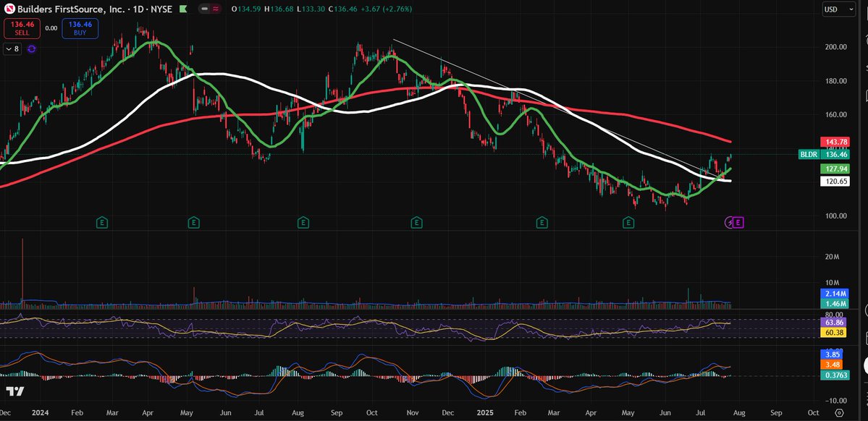This screenshot has width=868, height=421.
Task: Open the February 2025 earnings E marker
Action: [542, 222]
